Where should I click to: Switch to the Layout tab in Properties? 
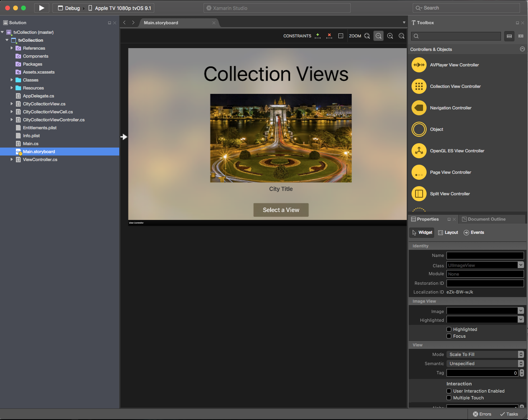pyautogui.click(x=448, y=232)
